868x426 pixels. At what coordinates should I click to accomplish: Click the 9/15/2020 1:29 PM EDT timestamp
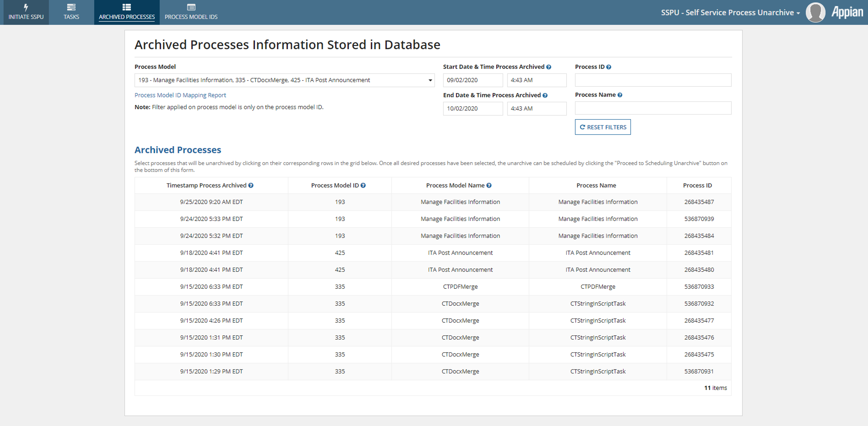click(x=211, y=372)
